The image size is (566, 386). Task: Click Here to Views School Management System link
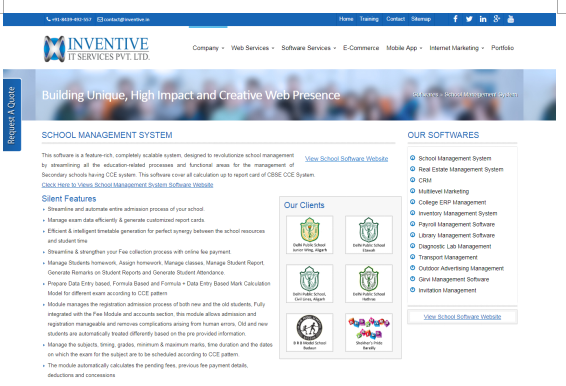[127, 185]
